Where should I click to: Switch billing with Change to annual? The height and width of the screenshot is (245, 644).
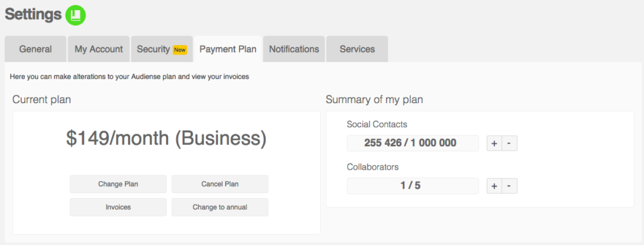(220, 207)
